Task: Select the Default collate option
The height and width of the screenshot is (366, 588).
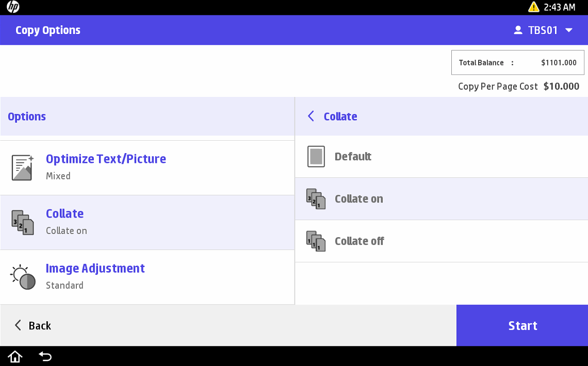Action: click(x=353, y=157)
